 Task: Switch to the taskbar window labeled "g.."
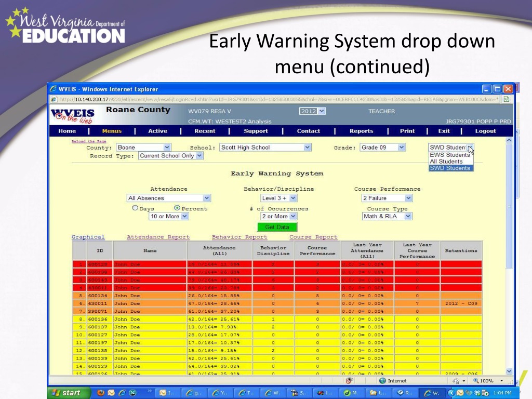pyautogui.click(x=194, y=393)
